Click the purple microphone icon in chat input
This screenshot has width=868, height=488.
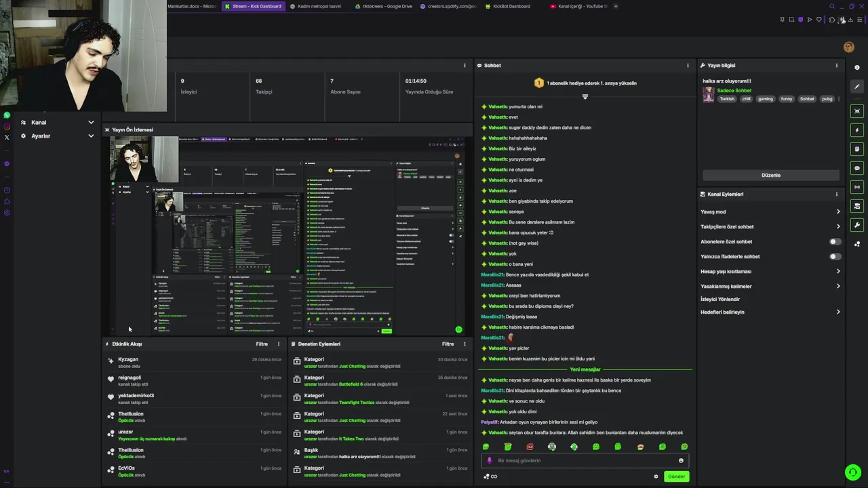click(x=490, y=461)
